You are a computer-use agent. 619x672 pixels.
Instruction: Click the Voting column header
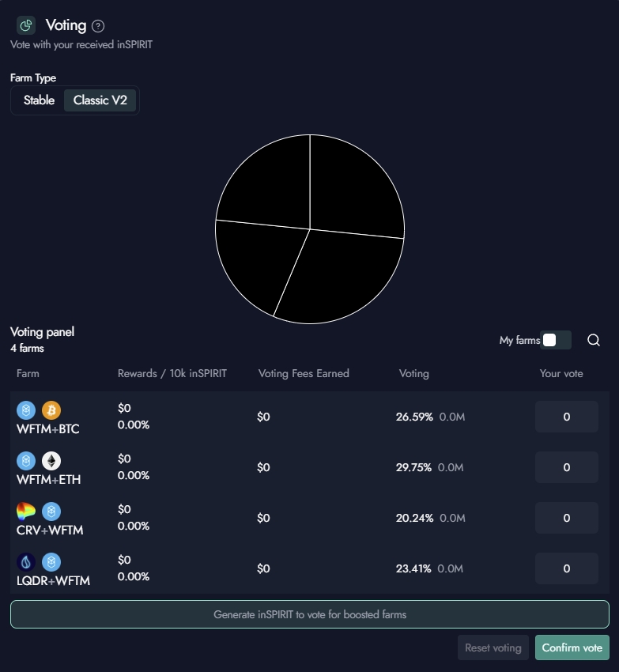414,373
